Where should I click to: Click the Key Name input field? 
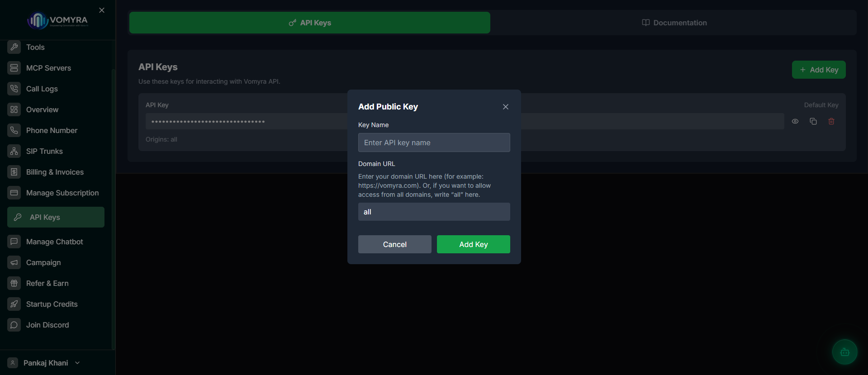click(434, 142)
